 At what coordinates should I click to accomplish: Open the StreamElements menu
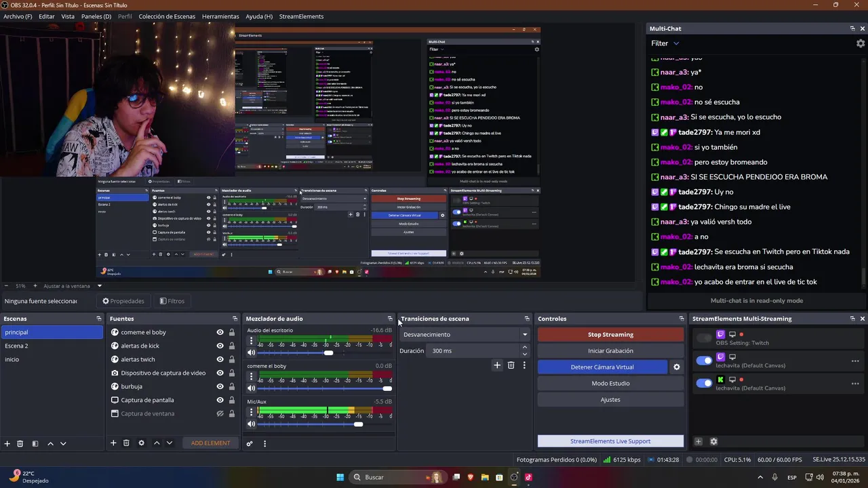(x=301, y=16)
